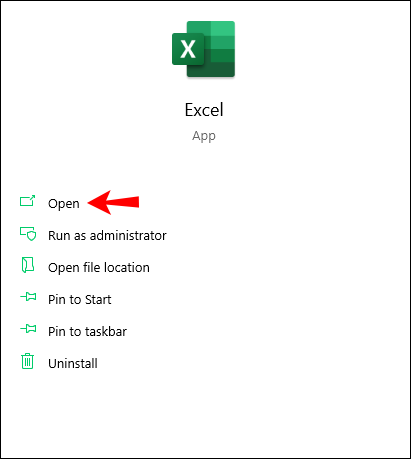This screenshot has height=459, width=411.
Task: Click the shield icon for Run as administrator
Action: point(28,234)
